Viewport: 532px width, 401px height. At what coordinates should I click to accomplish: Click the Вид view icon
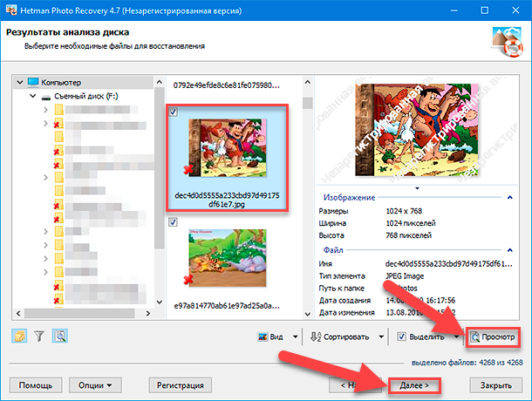263,336
